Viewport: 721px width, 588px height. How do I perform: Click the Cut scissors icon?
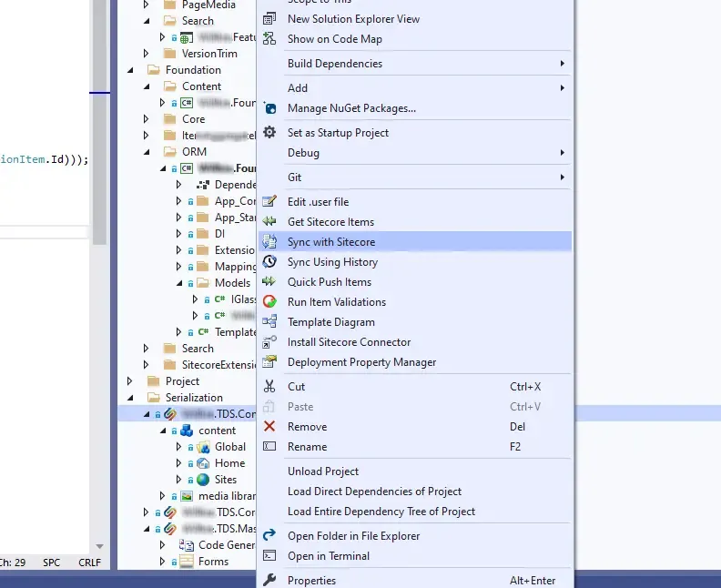(269, 386)
